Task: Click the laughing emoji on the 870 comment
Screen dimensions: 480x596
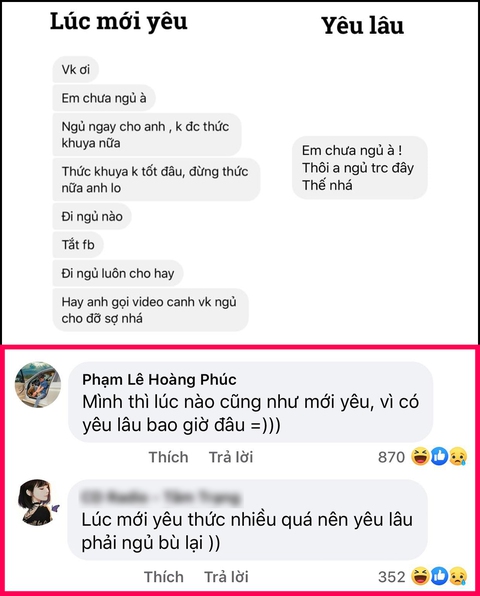Action: [420, 457]
